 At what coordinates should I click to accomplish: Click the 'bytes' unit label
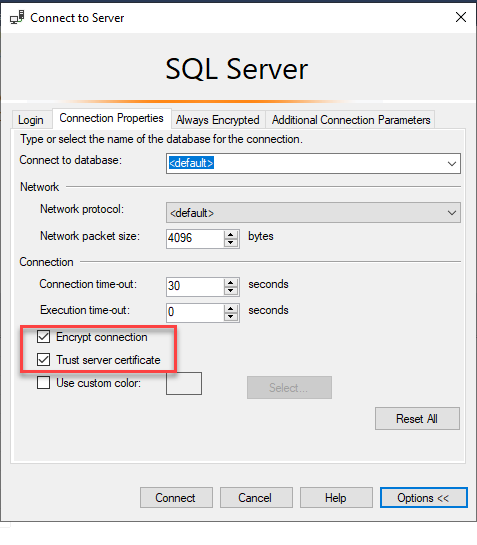click(x=261, y=236)
